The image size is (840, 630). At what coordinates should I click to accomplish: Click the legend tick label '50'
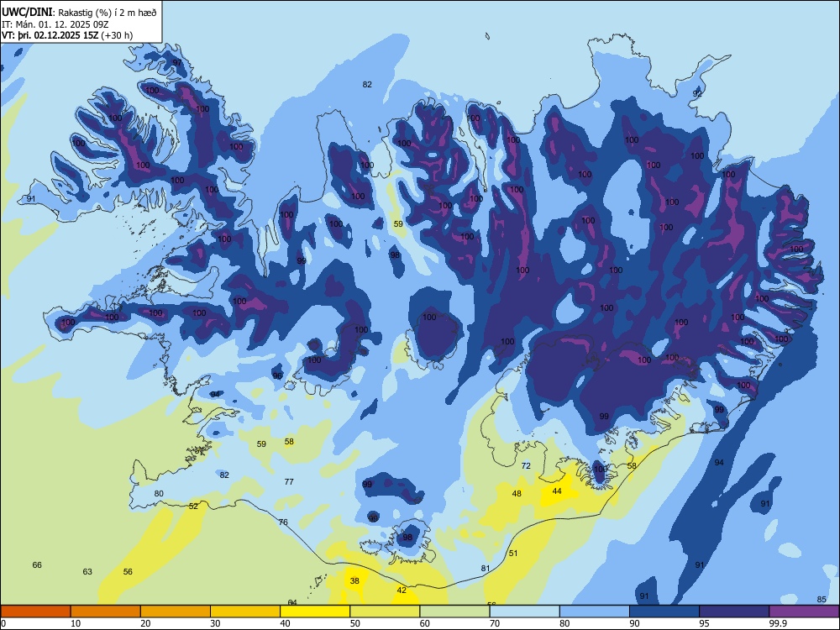click(x=354, y=623)
